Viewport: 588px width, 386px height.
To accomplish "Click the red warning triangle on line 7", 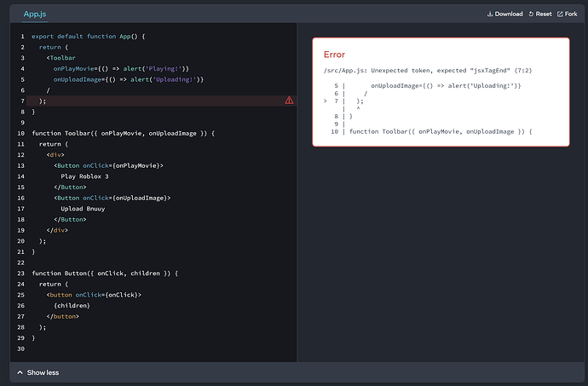I will coord(289,101).
